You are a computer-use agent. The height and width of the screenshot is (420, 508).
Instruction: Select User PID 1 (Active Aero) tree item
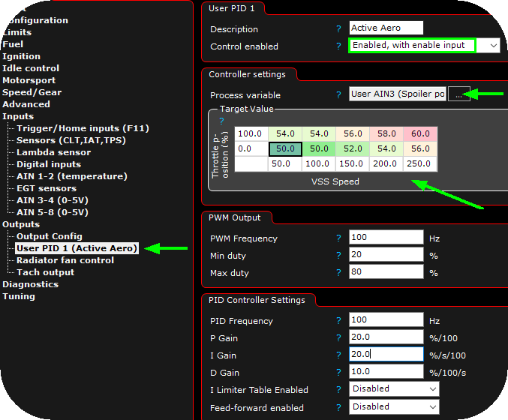tap(77, 248)
